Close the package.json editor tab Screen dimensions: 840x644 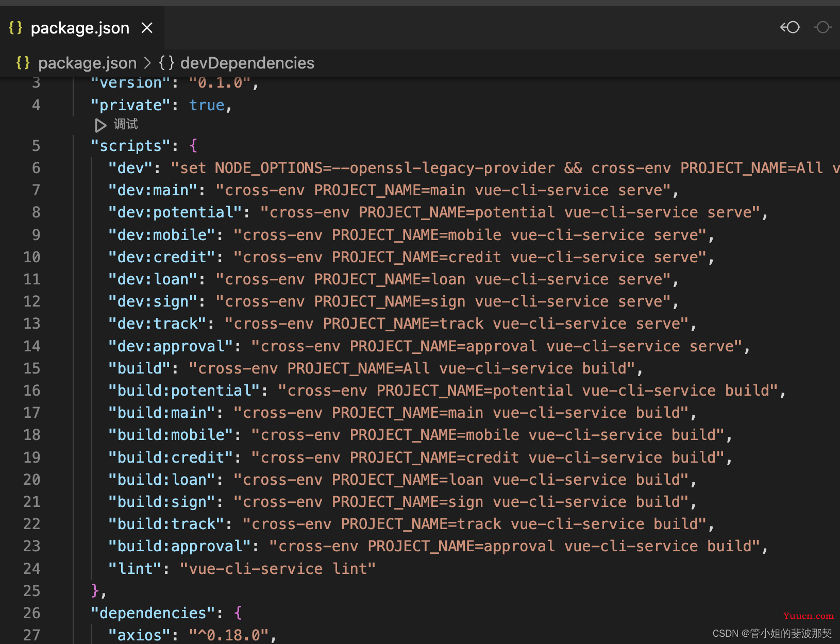click(147, 28)
